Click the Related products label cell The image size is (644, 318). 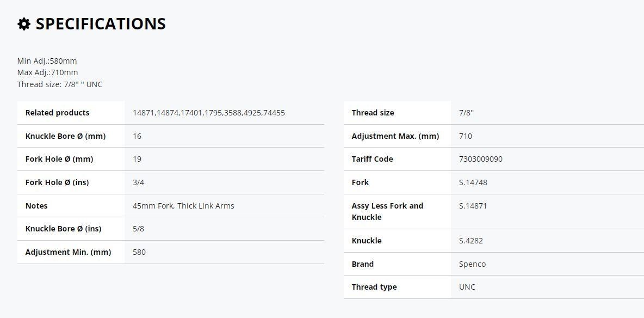pos(71,113)
